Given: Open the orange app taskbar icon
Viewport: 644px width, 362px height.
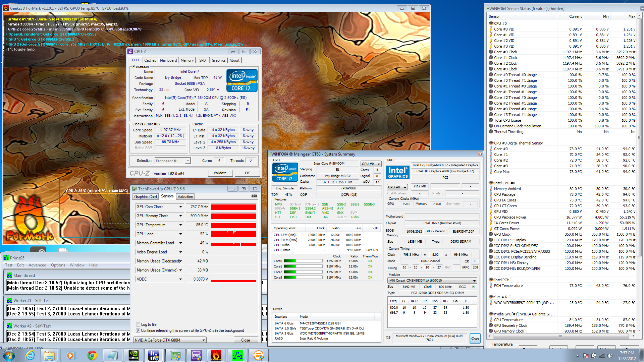Looking at the screenshot, I should point(259,355).
